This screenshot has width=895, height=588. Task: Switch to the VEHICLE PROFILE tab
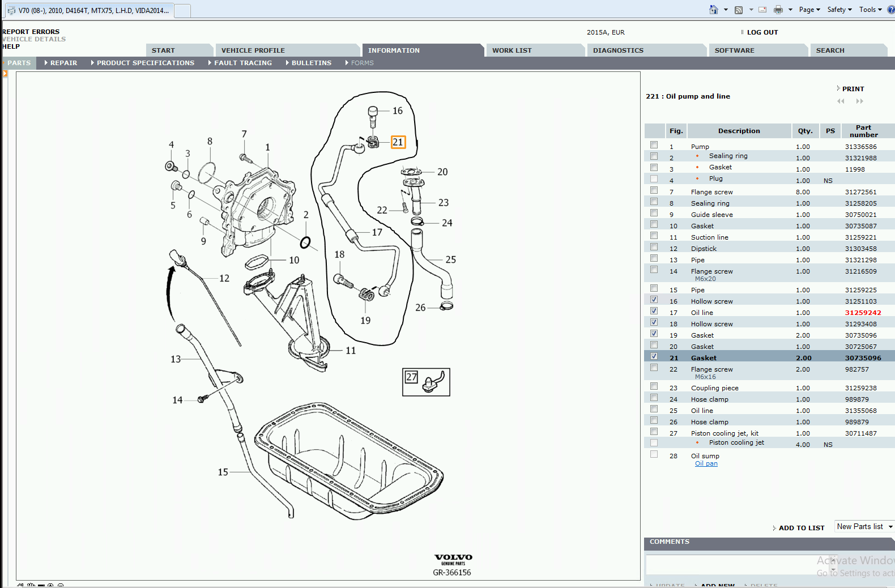287,50
